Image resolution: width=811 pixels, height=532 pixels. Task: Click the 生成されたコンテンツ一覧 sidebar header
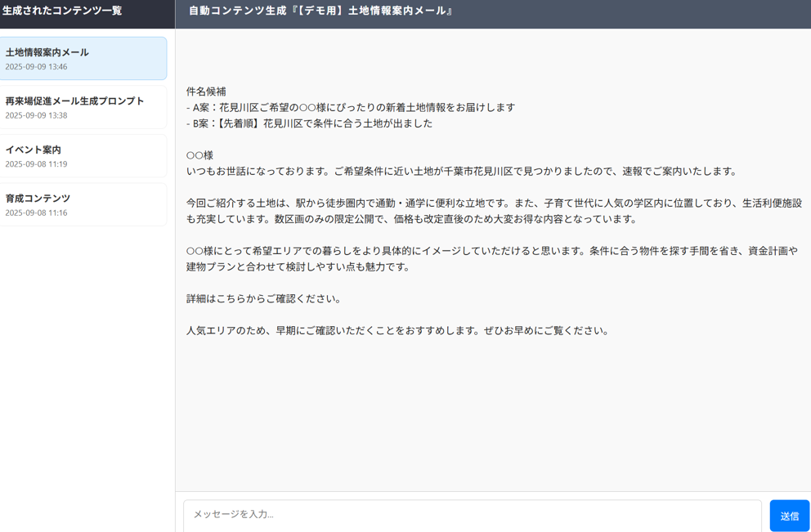[62, 11]
